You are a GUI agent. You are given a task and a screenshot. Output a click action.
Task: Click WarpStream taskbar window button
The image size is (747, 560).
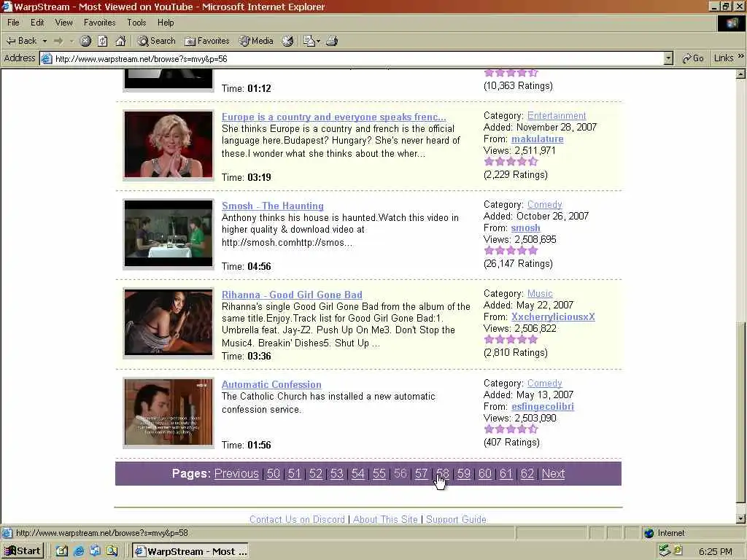192,551
